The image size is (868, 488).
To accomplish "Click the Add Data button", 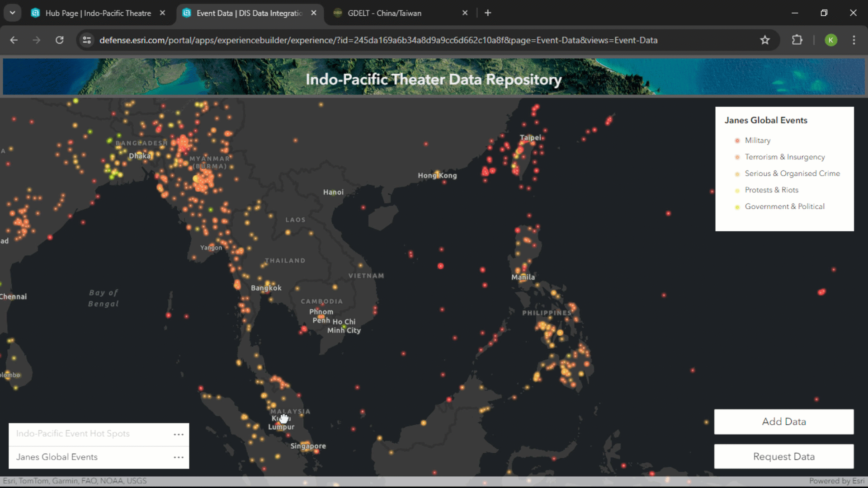I will tap(783, 421).
